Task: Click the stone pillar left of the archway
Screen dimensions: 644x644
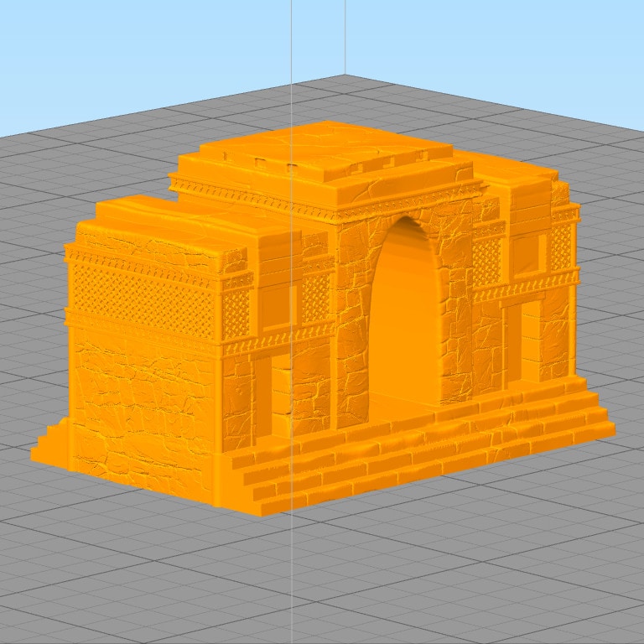Action: pos(351,325)
